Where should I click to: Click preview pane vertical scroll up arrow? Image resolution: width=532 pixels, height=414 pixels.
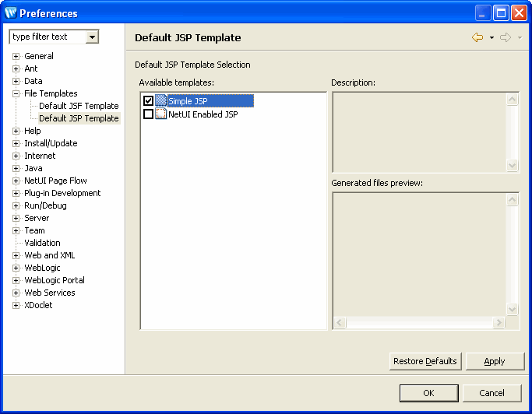click(x=512, y=199)
